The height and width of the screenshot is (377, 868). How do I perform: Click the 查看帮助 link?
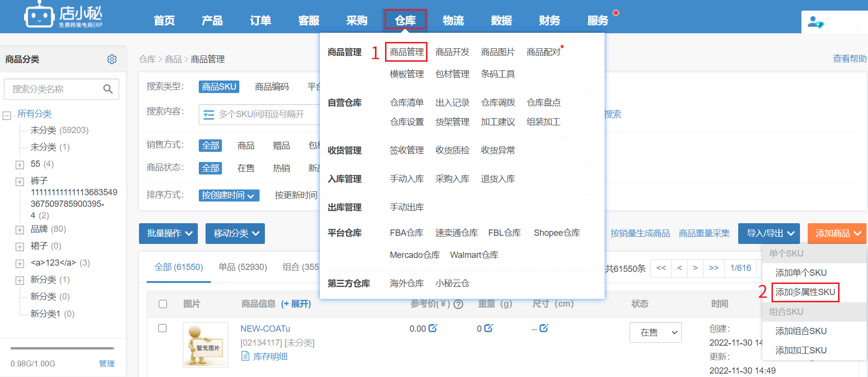pos(849,59)
